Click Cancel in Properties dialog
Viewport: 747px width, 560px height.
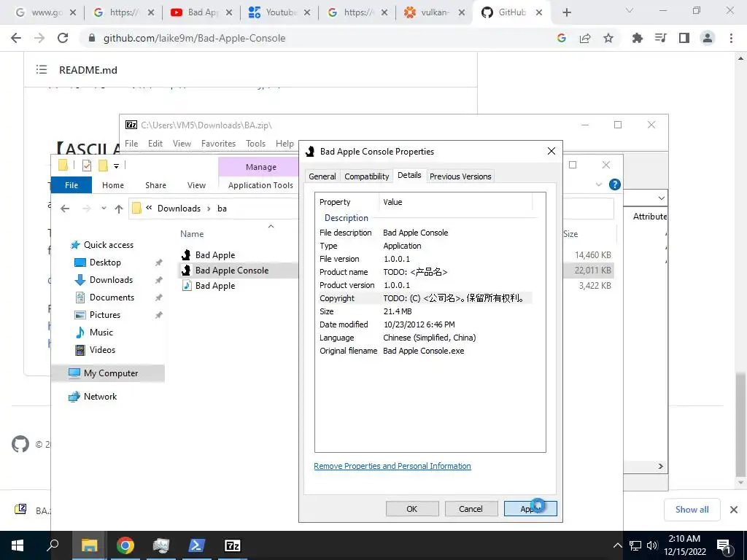click(471, 508)
